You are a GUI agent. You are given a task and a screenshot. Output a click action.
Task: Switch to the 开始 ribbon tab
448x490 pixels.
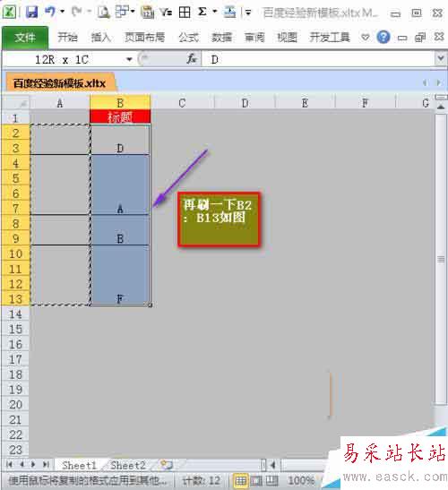click(67, 38)
